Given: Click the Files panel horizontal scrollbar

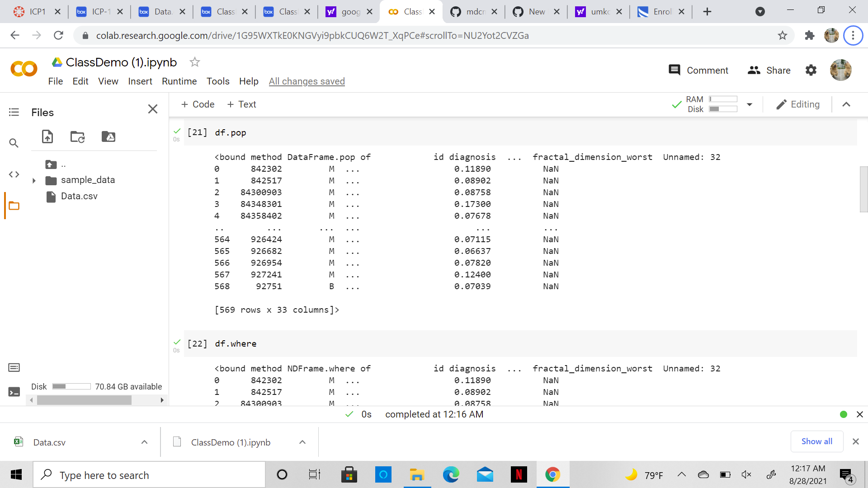Looking at the screenshot, I should [84, 400].
